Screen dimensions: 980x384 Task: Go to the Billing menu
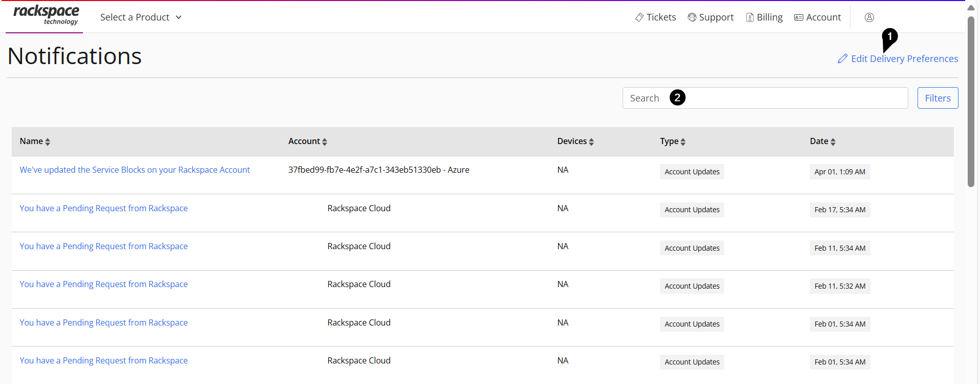[764, 17]
